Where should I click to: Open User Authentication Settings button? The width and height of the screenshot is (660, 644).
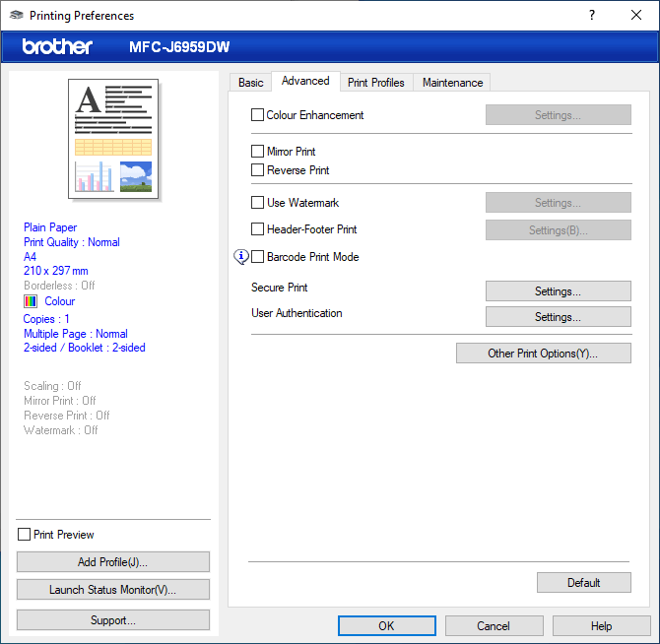[x=558, y=317]
